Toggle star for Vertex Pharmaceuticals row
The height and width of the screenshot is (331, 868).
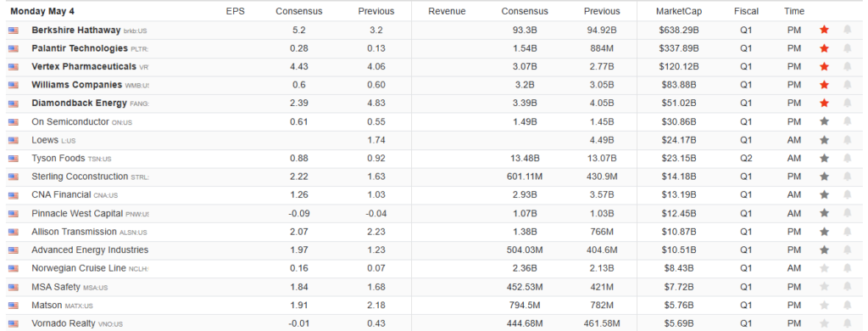coord(824,66)
